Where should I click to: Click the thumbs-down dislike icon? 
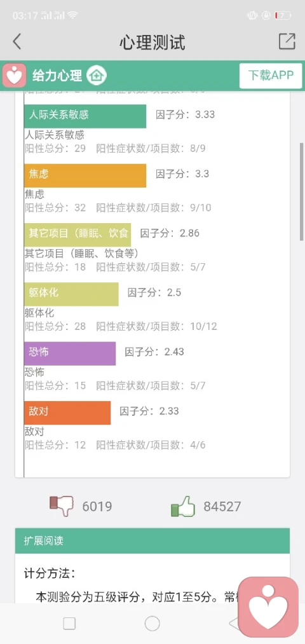click(62, 506)
